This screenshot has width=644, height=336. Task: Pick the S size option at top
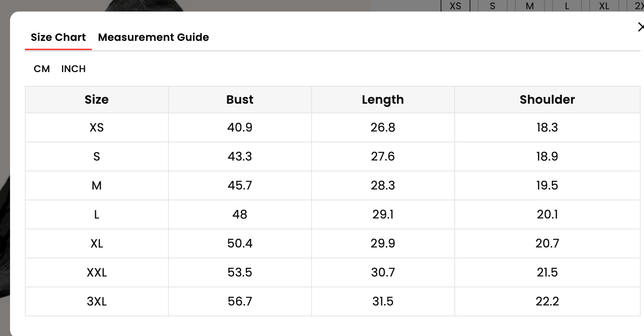(x=492, y=6)
